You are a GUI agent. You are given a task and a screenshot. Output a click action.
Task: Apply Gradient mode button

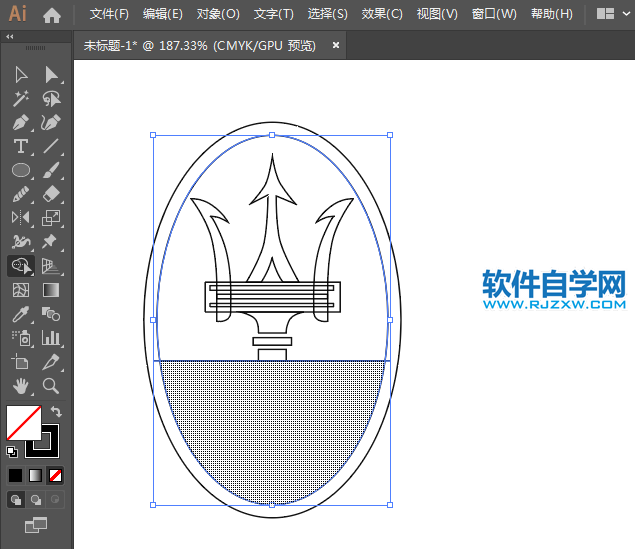point(35,476)
